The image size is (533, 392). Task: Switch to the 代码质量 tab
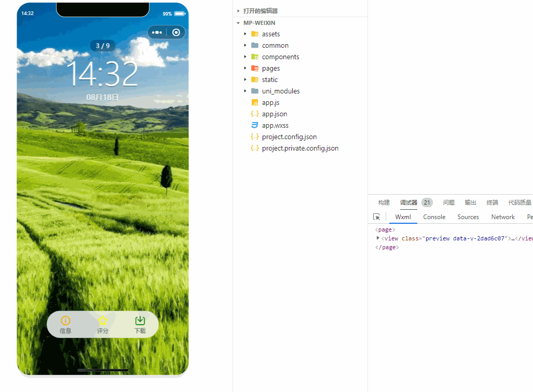click(520, 202)
